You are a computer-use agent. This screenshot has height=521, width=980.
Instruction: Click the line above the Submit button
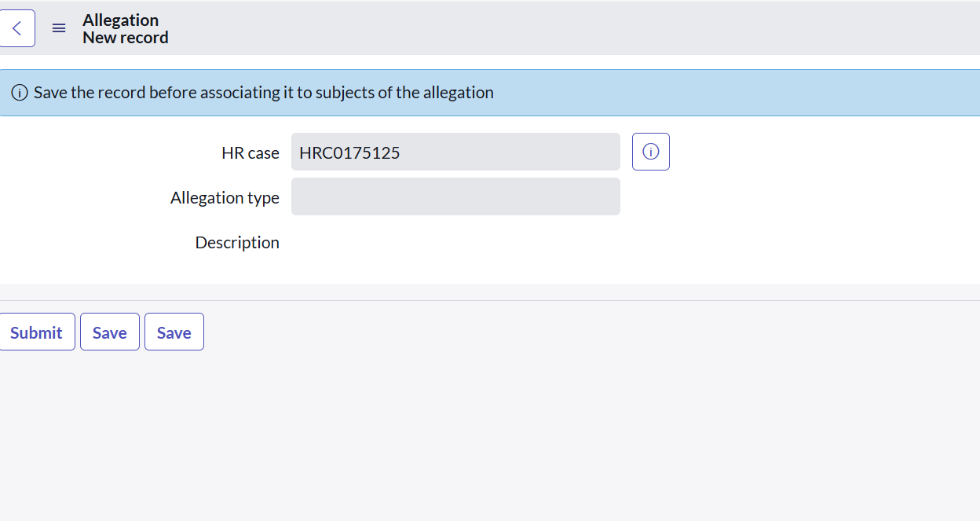tap(490, 300)
